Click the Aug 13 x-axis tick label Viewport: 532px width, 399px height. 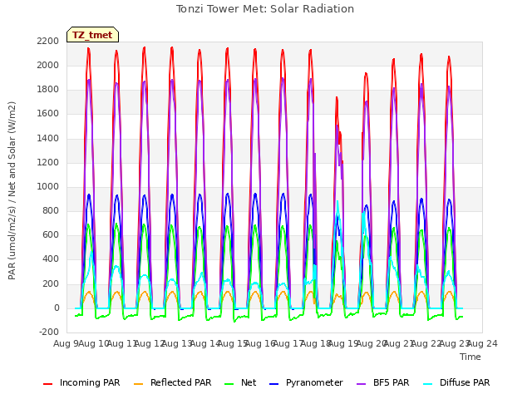point(177,343)
